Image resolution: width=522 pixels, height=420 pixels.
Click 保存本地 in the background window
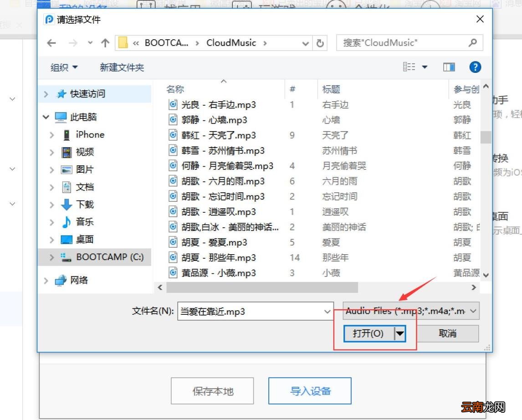[x=212, y=391]
